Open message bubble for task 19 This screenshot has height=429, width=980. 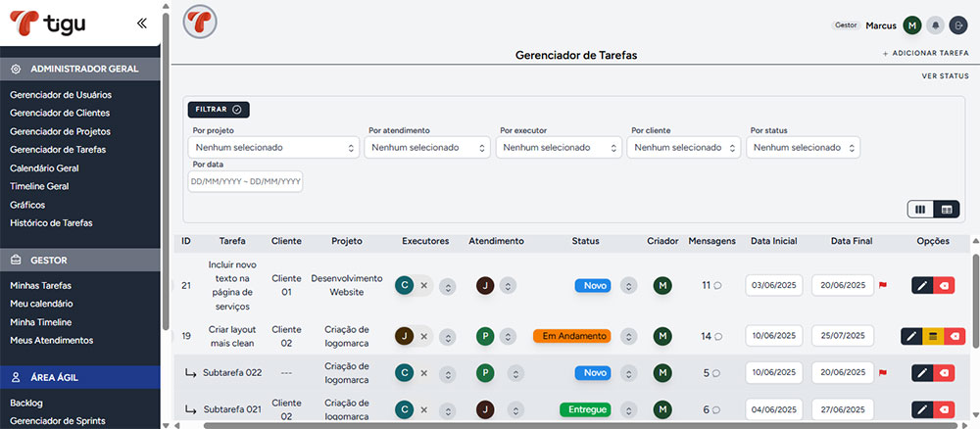[718, 337]
